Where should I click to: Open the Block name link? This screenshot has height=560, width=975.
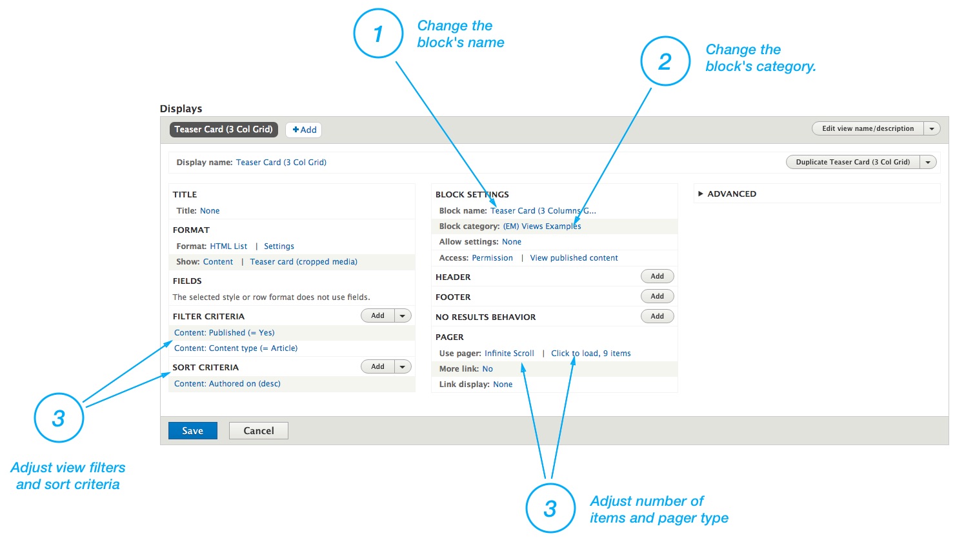click(543, 211)
